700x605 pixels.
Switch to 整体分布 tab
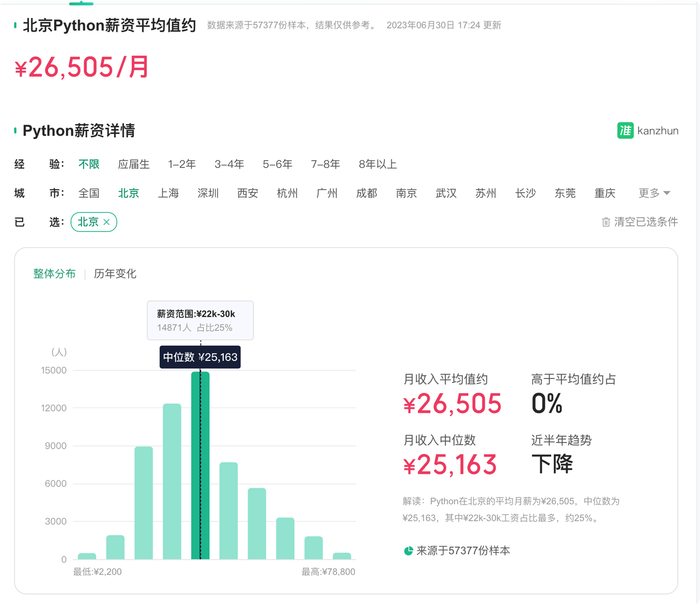coord(54,274)
